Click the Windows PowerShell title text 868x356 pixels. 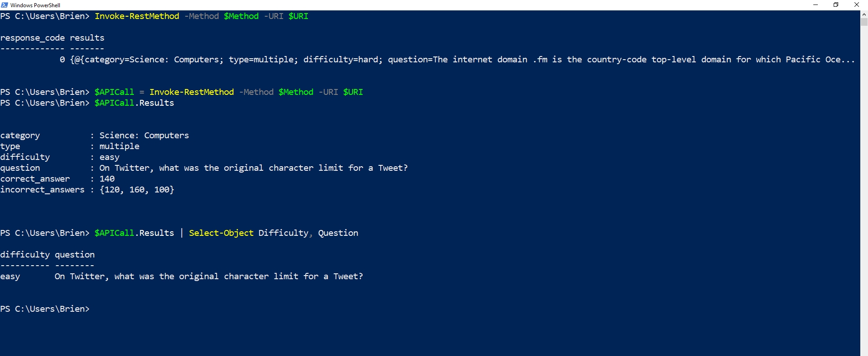tap(35, 5)
